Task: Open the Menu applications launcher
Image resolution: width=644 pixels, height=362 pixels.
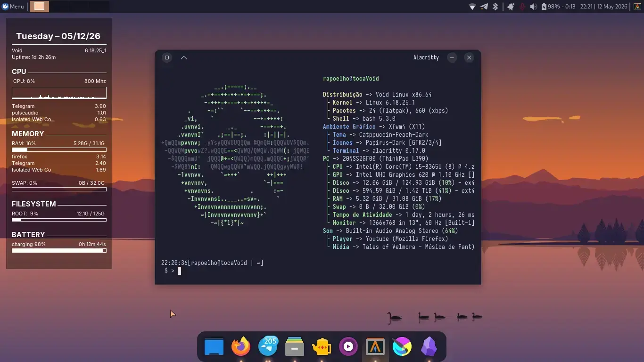Action: (x=13, y=7)
